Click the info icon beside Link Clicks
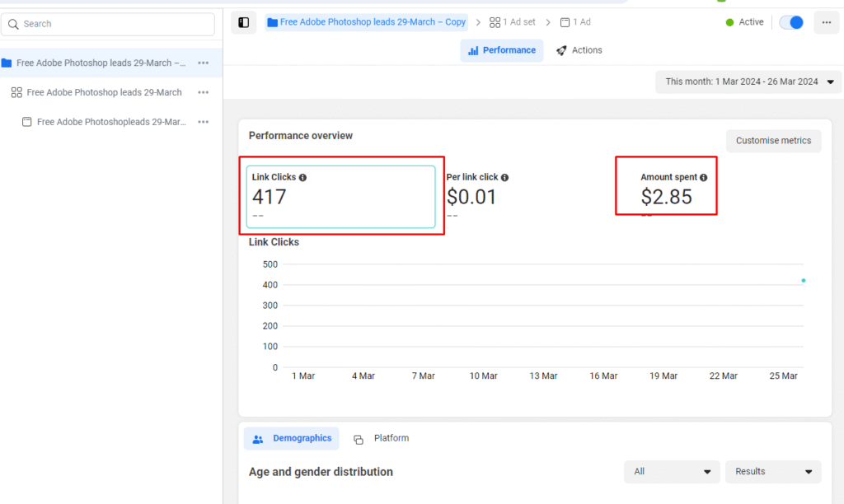Viewport: 844px width, 504px height. [302, 177]
